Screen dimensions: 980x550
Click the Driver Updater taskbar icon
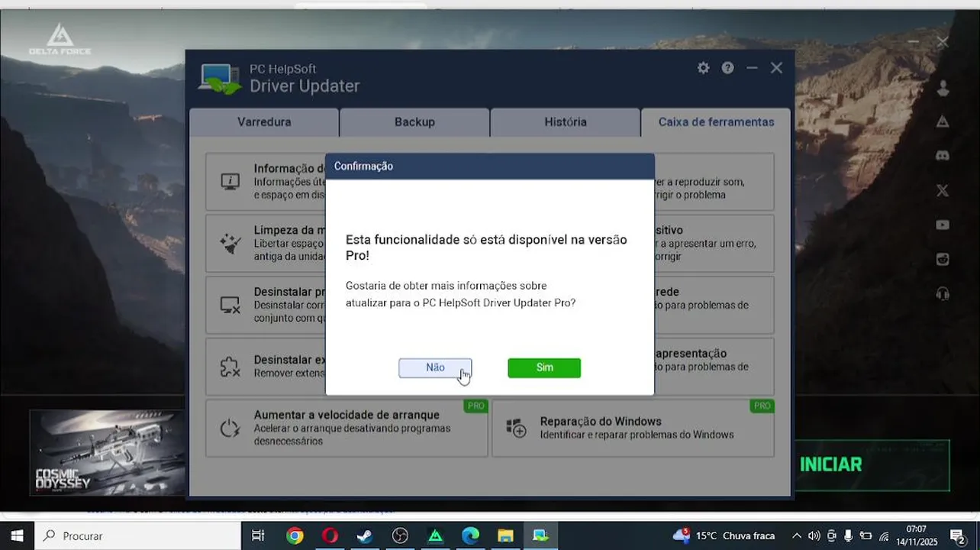pyautogui.click(x=540, y=535)
